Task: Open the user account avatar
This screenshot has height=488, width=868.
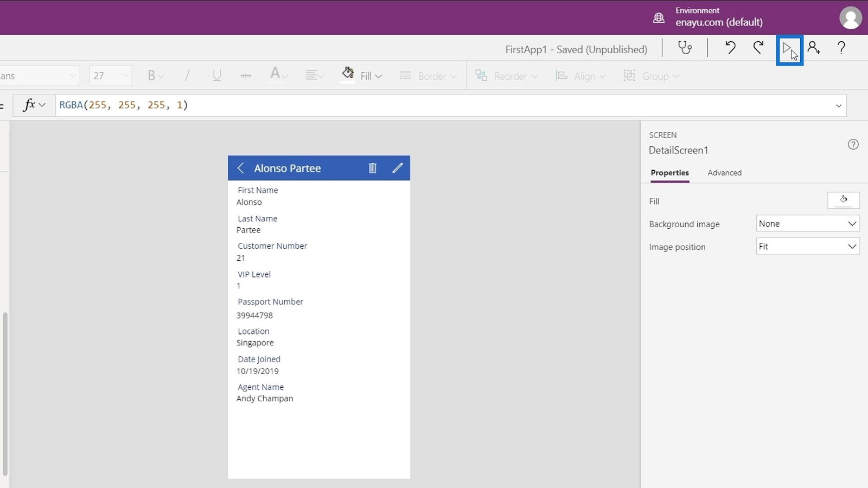Action: [851, 18]
